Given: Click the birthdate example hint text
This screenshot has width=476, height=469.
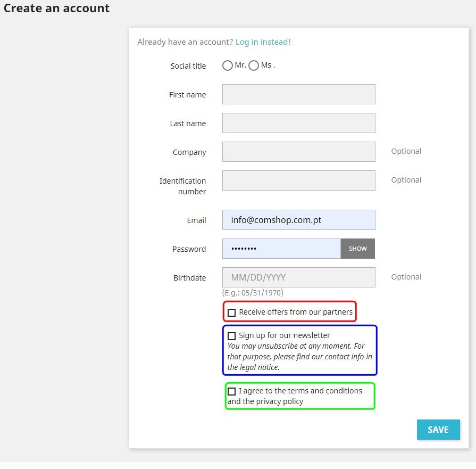Looking at the screenshot, I should [253, 293].
